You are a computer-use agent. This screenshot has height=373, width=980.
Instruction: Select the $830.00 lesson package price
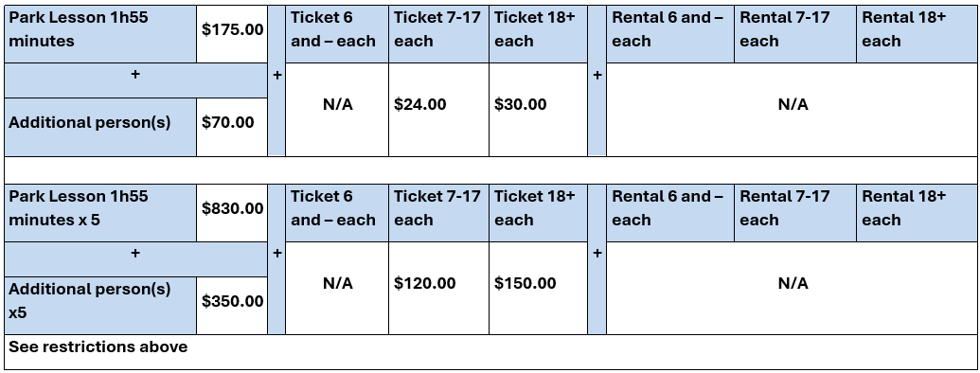[x=232, y=208]
